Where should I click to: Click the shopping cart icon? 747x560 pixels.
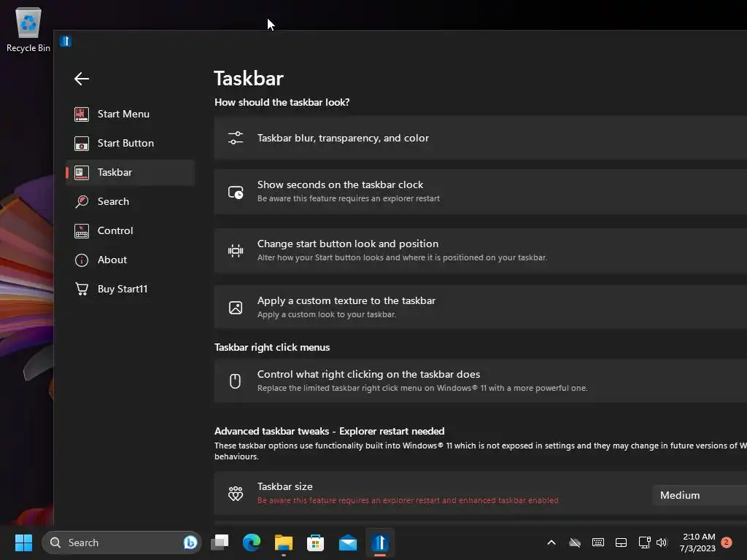pyautogui.click(x=82, y=289)
